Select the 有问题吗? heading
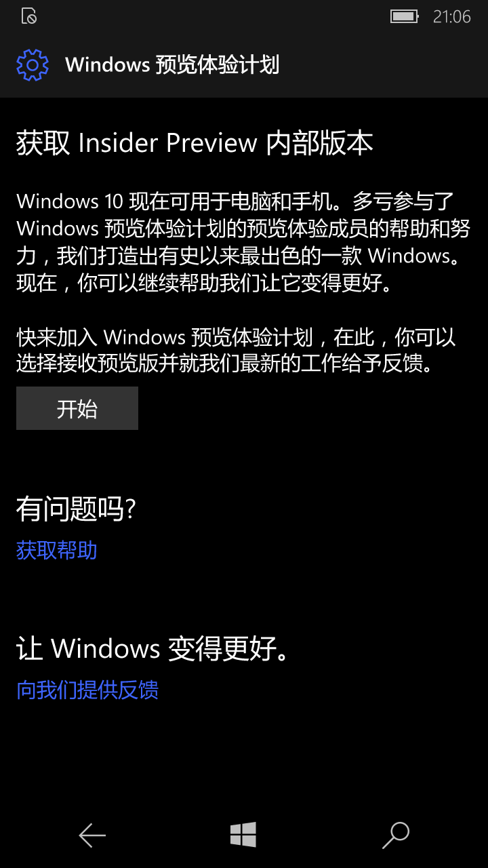 pos(77,509)
